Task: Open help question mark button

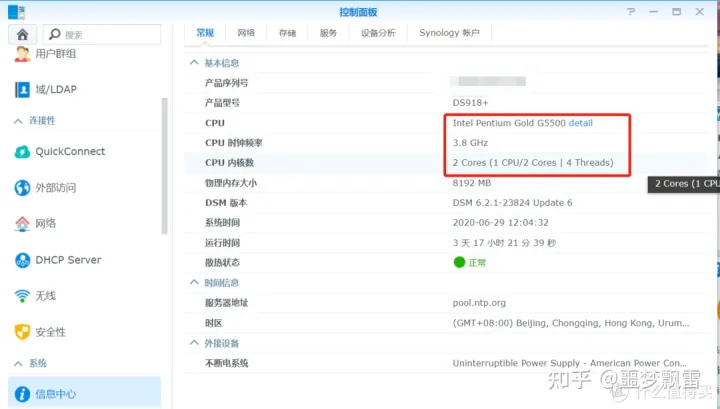Action: coord(631,11)
